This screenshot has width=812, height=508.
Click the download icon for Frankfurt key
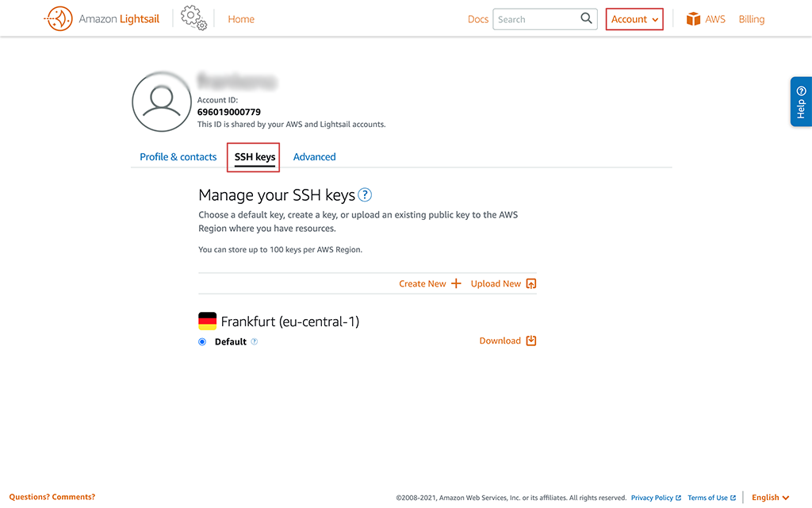[x=530, y=341]
